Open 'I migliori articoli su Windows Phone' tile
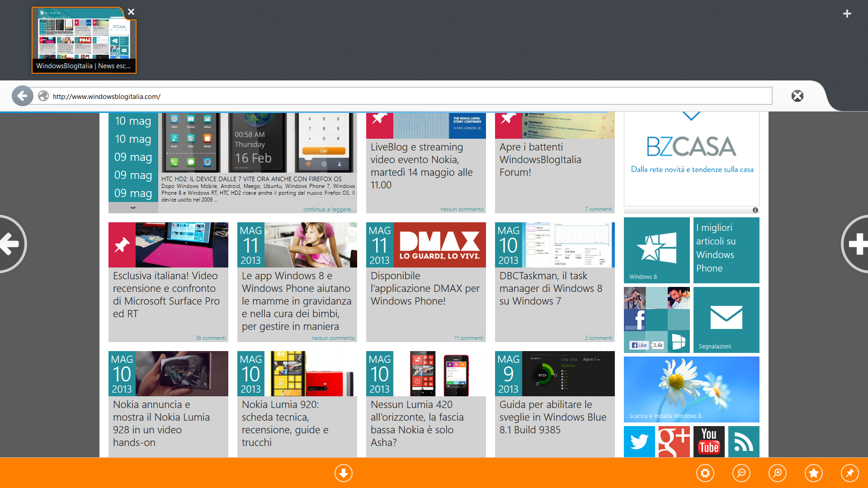Viewport: 868px width, 488px height. pyautogui.click(x=726, y=250)
